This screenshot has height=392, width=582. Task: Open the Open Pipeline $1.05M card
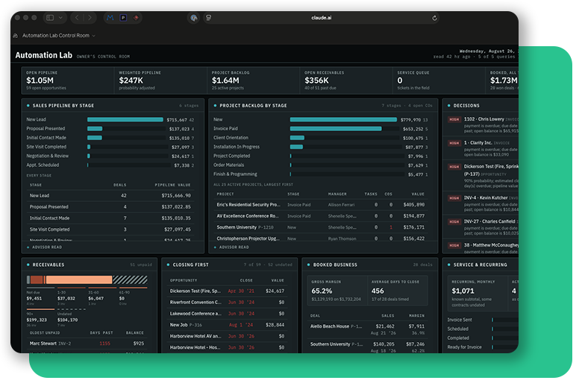coord(68,80)
